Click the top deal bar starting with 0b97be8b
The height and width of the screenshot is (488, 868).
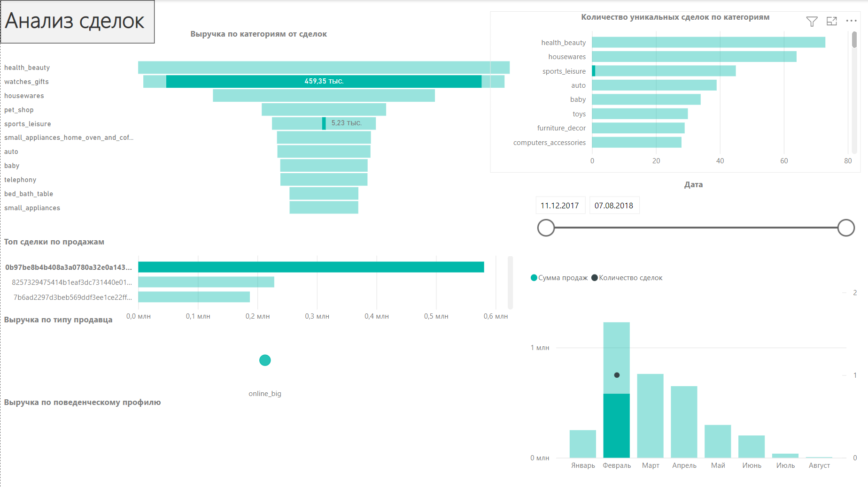(310, 267)
